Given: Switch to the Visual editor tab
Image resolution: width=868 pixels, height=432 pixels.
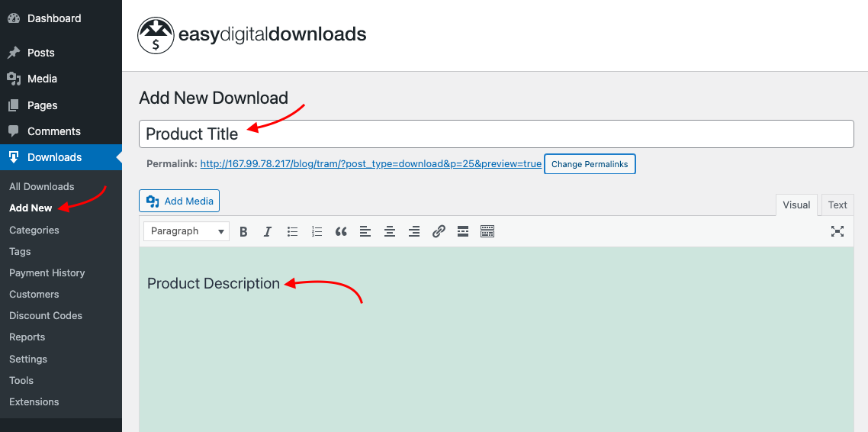Looking at the screenshot, I should 796,205.
